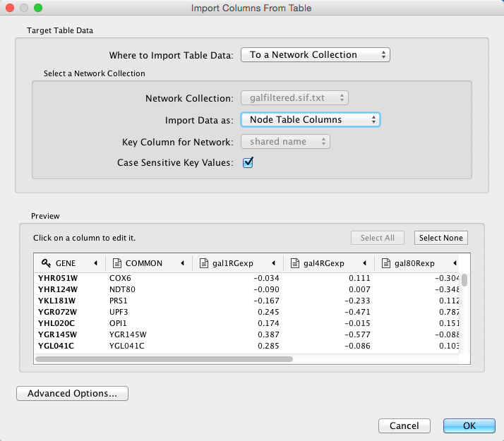The image size is (504, 441).
Task: Click the arrow next to GENE column
Action: (x=95, y=263)
